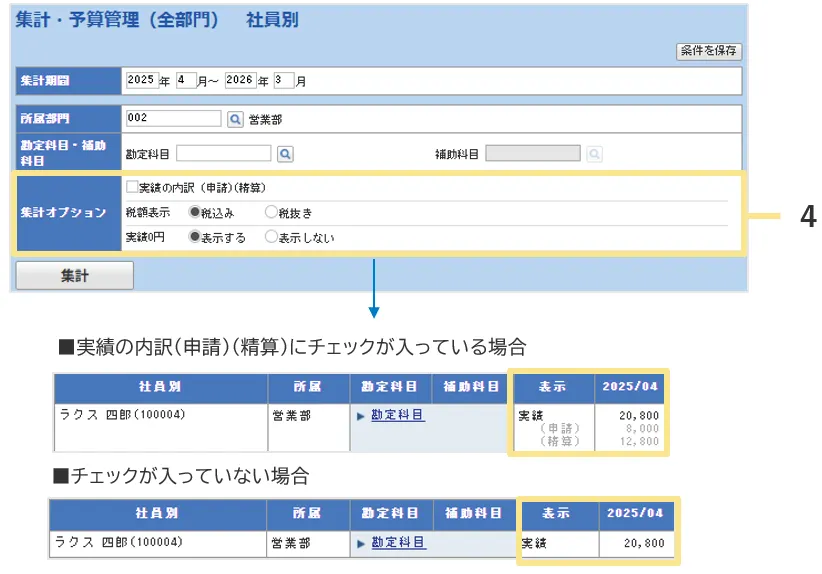Select 表示する for 実績0円
822x574 pixels.
[194, 237]
